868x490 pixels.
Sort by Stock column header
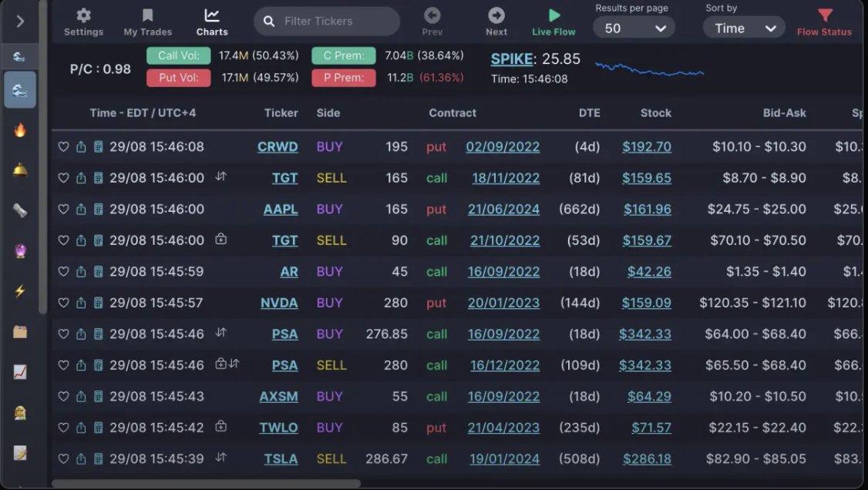(x=656, y=112)
